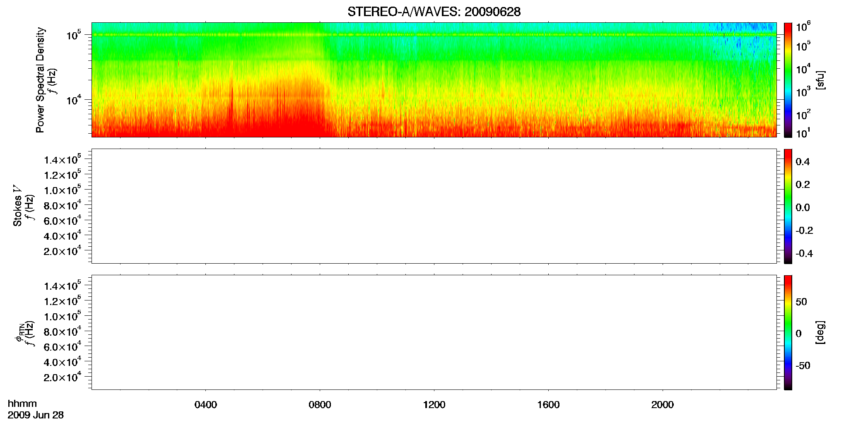Click the phi RTN degrees color bar
This screenshot has height=447, width=868.
tap(788, 332)
